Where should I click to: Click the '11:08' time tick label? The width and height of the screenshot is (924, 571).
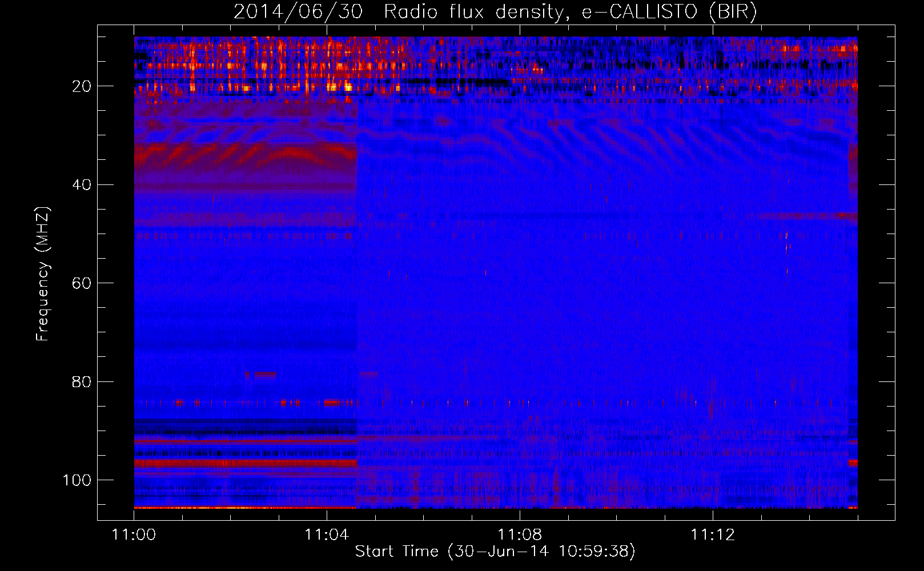click(520, 535)
